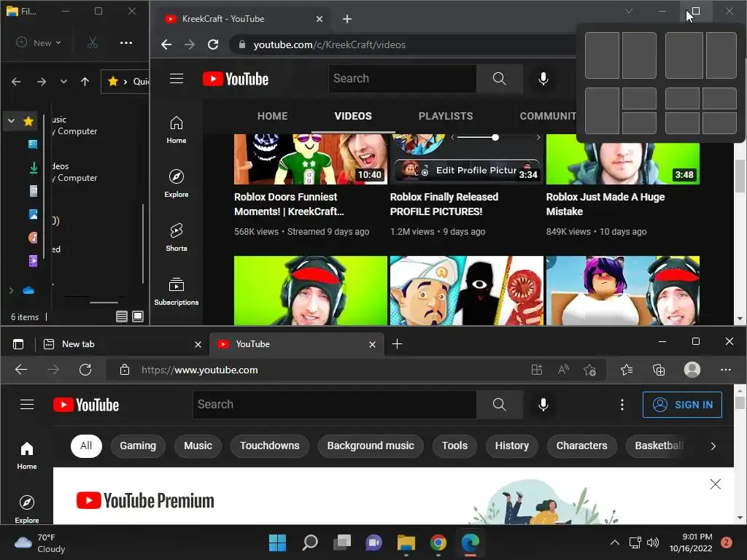This screenshot has height=560, width=747.
Task: Choose four-quadrant snap layout top-left zone
Action: click(682, 98)
